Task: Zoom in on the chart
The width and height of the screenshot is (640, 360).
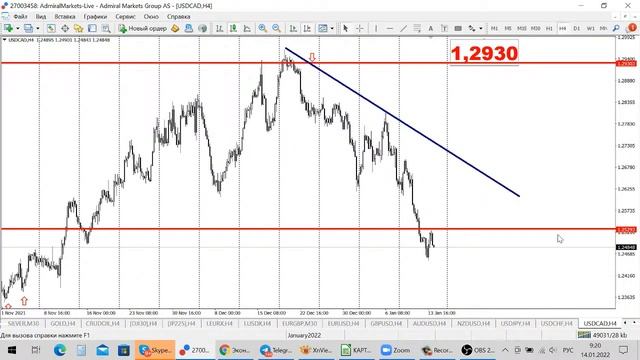Action: tap(262, 28)
